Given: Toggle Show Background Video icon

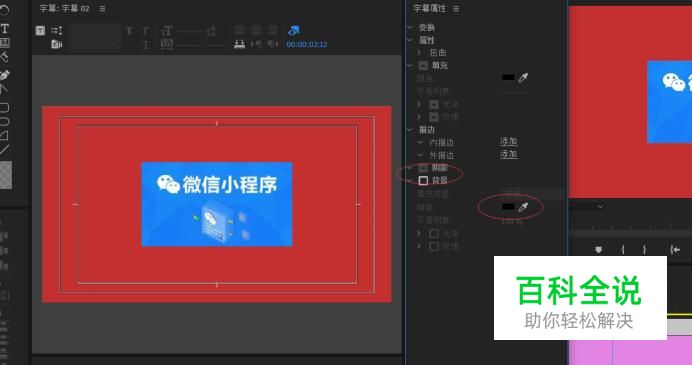Looking at the screenshot, I should pos(293,30).
